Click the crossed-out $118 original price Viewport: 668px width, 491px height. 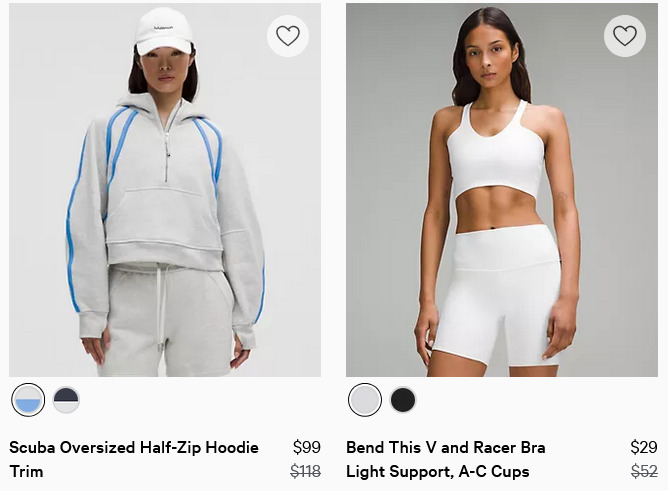click(x=305, y=471)
